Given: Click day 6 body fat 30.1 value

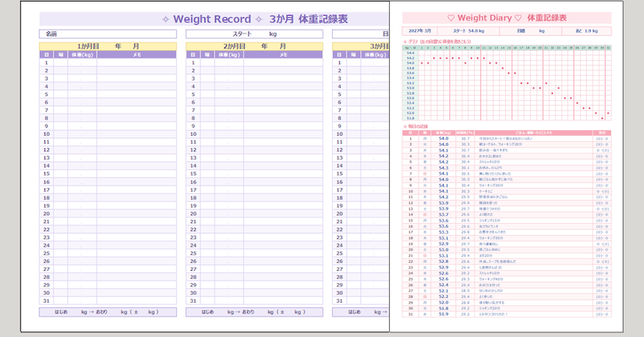Looking at the screenshot, I should pos(465,168).
